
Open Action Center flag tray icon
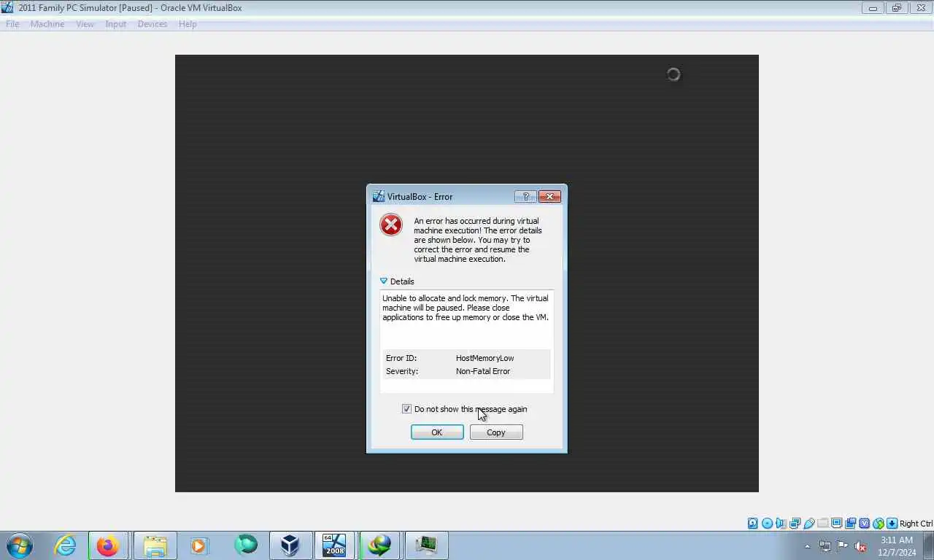842,546
